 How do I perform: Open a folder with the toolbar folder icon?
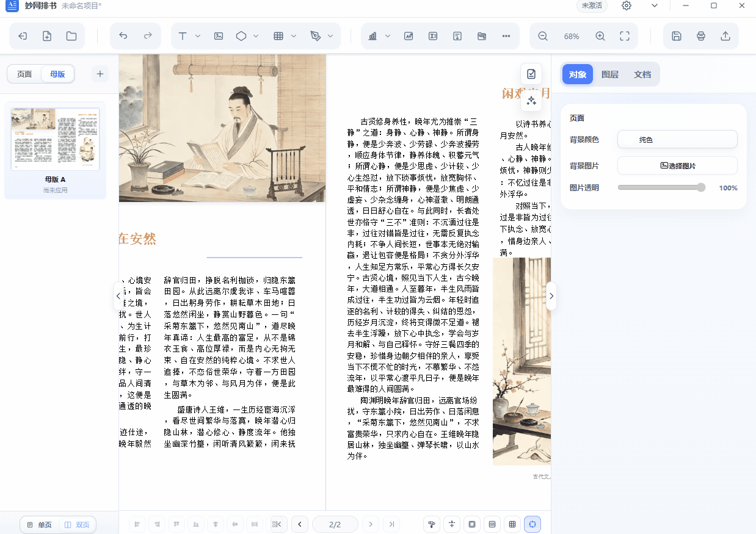pos(71,36)
